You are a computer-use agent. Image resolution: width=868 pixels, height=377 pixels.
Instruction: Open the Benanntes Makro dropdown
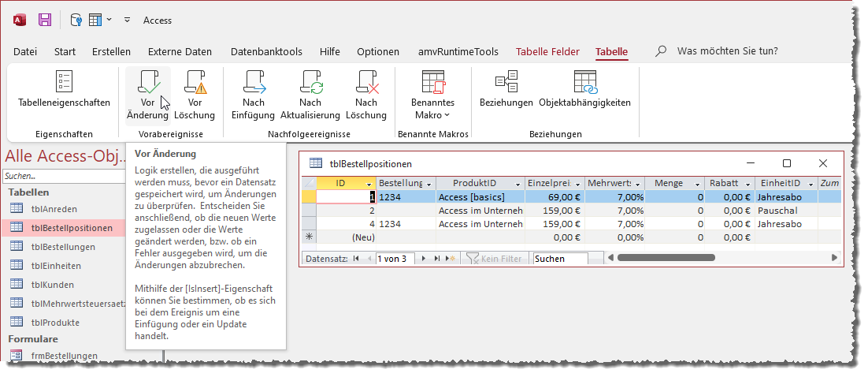click(x=433, y=95)
